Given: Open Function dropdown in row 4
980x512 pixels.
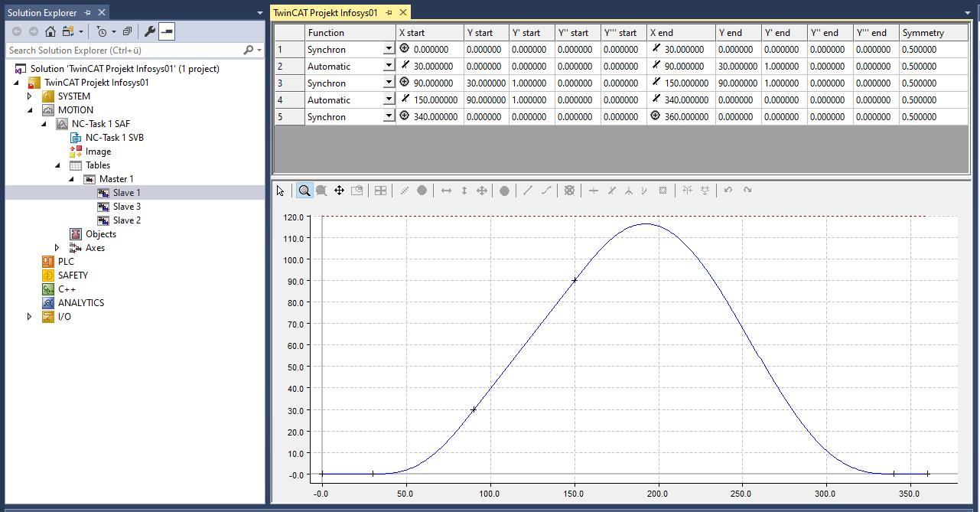Looking at the screenshot, I should pyautogui.click(x=389, y=100).
